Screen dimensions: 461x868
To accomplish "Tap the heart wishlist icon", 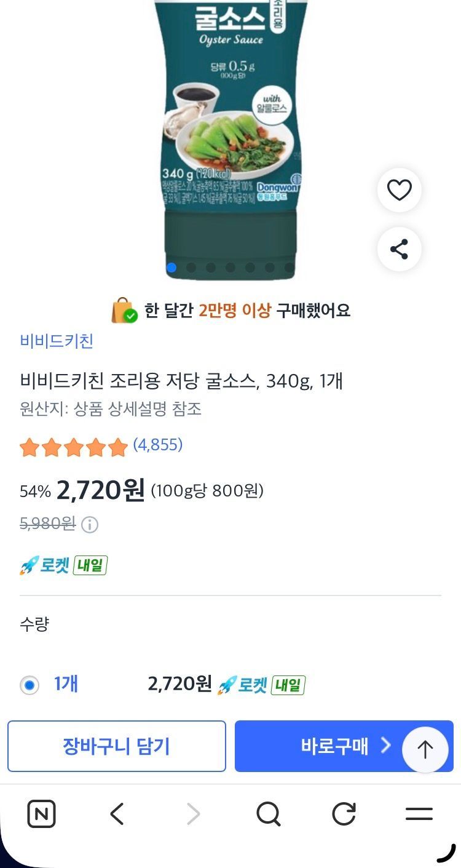I will click(x=399, y=191).
